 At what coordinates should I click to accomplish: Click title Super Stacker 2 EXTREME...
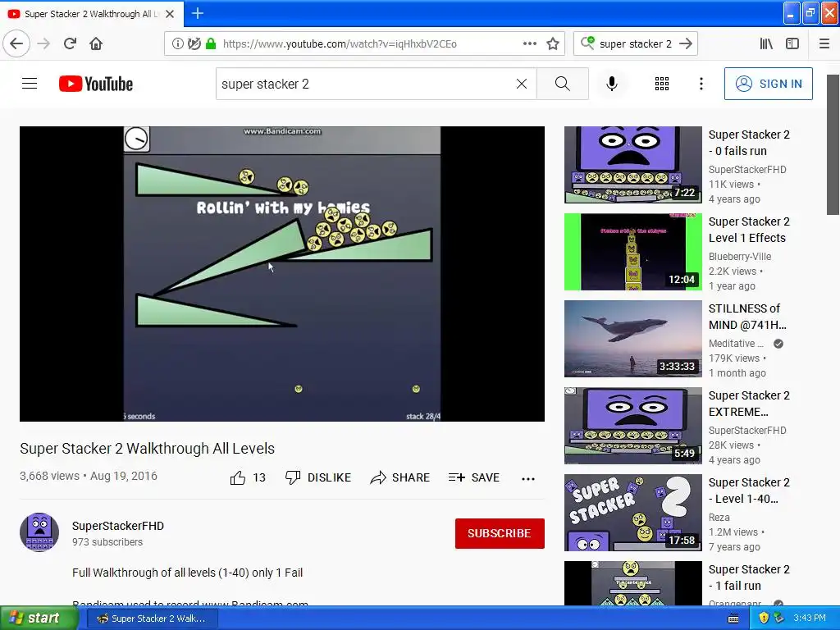(x=749, y=404)
